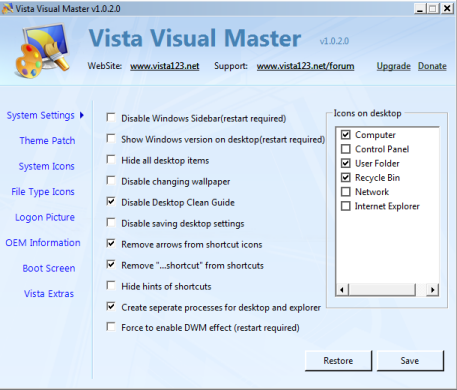Check Control Panel desktop icon option
The image size is (457, 390).
[346, 149]
